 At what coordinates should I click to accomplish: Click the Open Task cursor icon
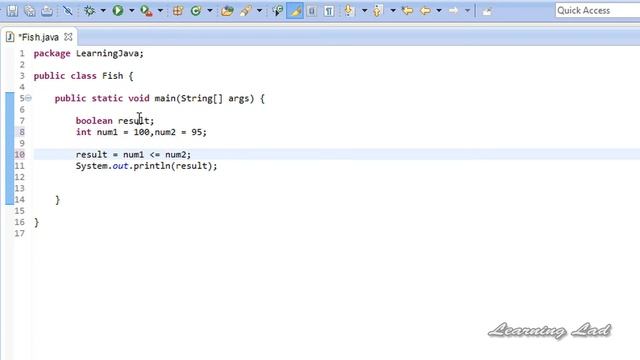click(278, 11)
